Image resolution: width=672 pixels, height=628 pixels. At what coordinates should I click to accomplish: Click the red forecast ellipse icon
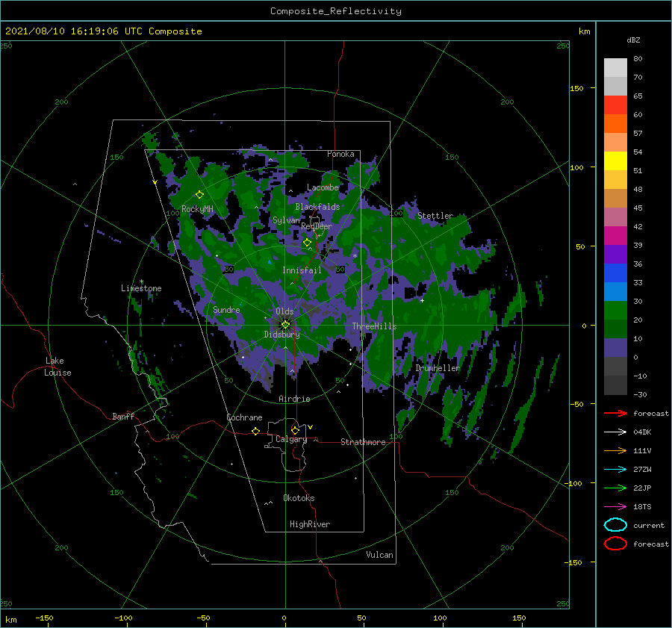[x=615, y=544]
